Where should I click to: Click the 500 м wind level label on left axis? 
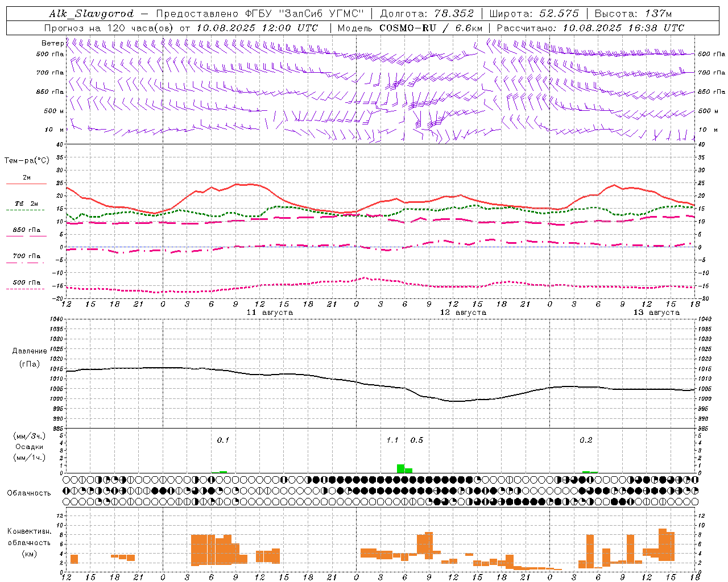tap(54, 111)
